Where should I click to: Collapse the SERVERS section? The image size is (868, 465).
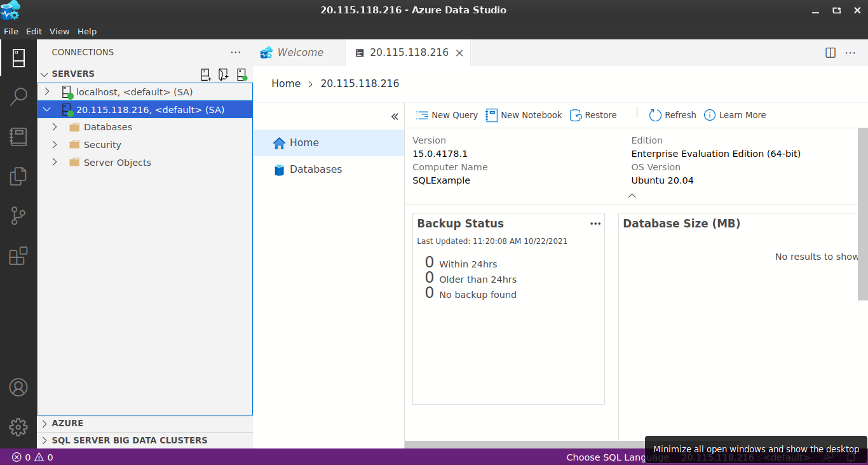[x=44, y=74]
